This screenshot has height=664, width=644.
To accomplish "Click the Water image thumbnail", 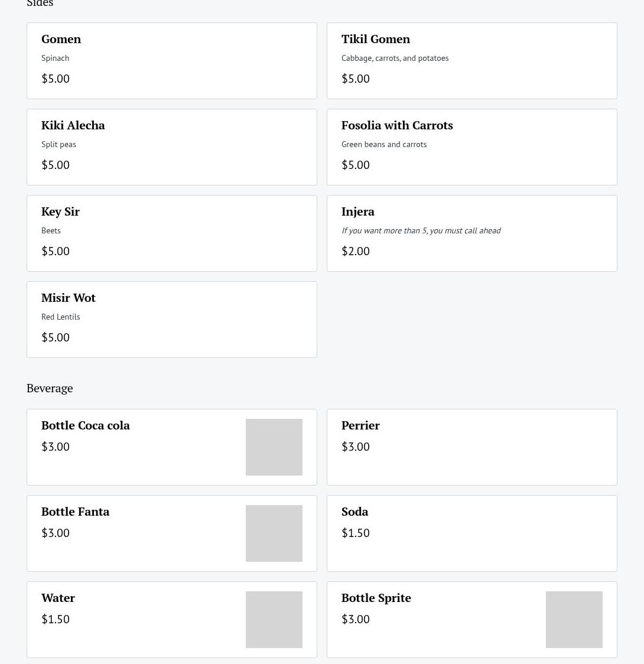I will click(274, 620).
